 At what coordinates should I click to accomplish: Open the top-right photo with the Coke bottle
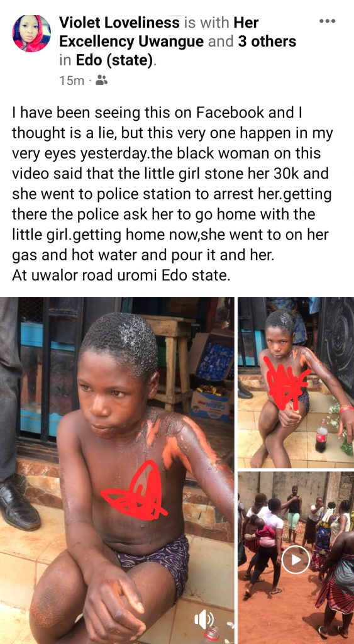(x=296, y=382)
